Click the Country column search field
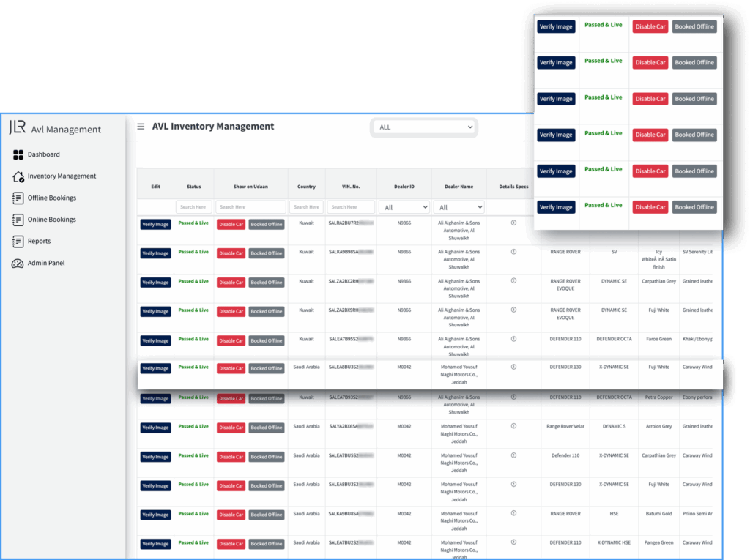Image resolution: width=750 pixels, height=560 pixels. click(305, 207)
